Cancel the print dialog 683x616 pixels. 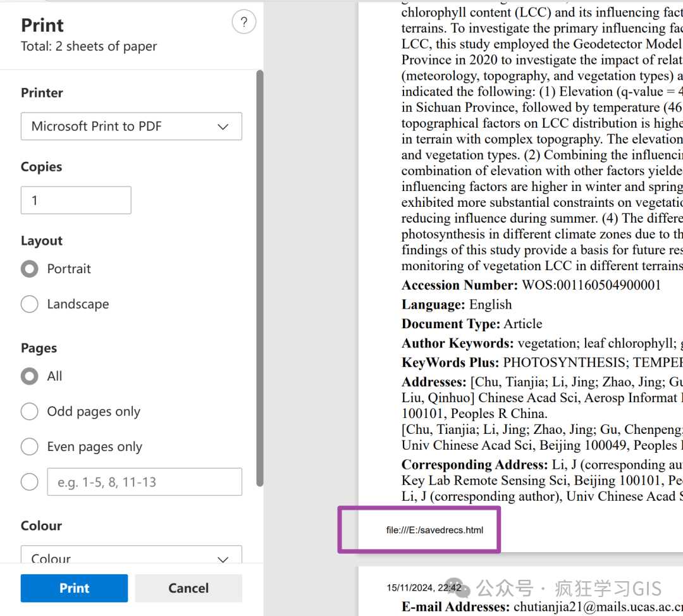tap(188, 588)
